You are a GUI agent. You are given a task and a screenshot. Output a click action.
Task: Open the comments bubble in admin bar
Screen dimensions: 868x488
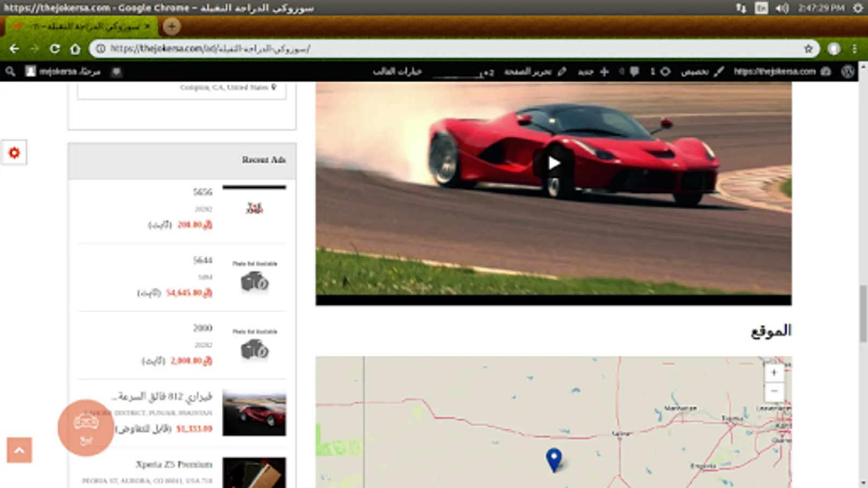[x=629, y=72]
